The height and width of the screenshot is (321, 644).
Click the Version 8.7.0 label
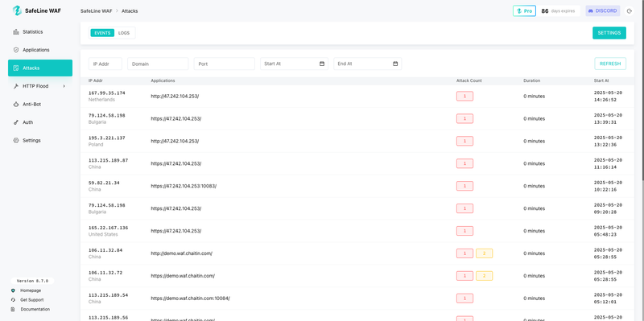click(x=32, y=282)
